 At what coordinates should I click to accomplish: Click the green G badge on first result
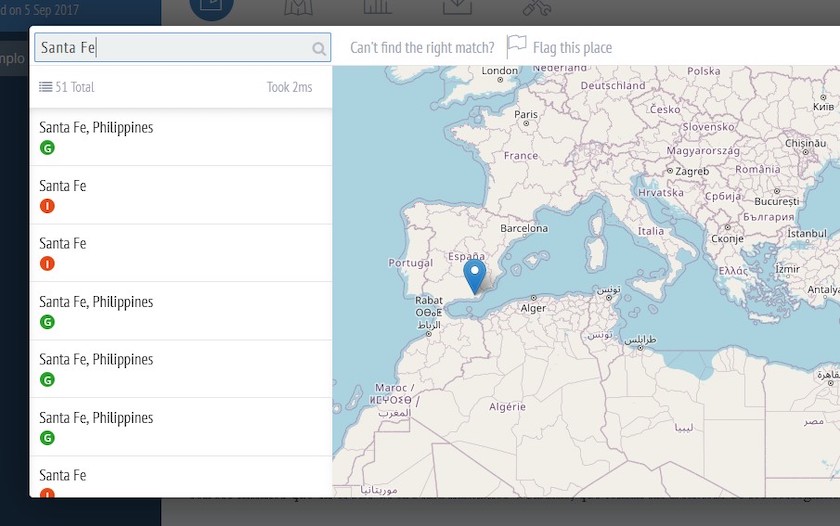pos(47,148)
